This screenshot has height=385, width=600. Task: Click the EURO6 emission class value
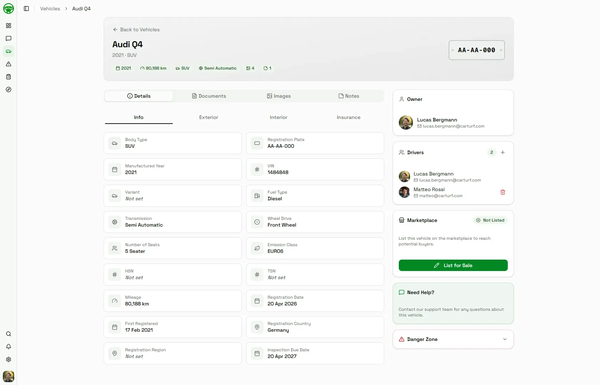tap(276, 251)
